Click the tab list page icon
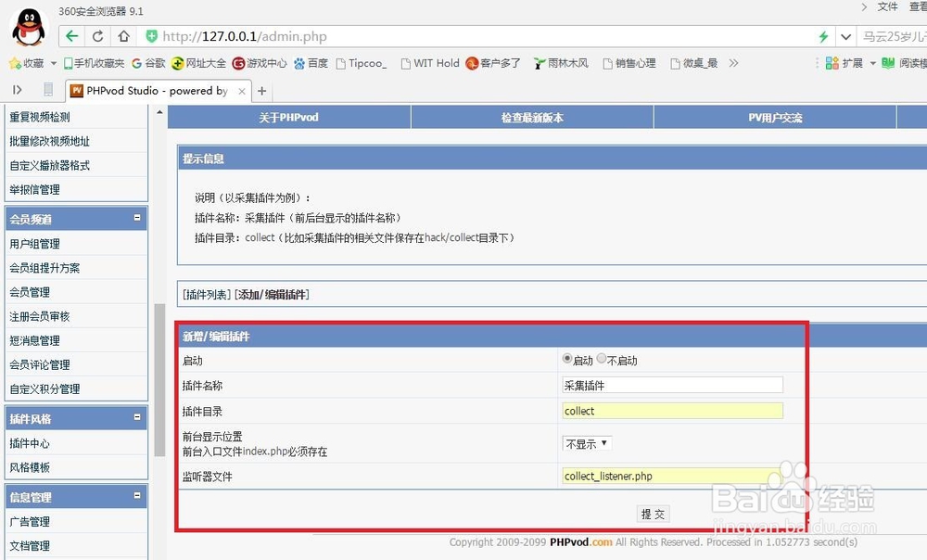Image resolution: width=927 pixels, height=560 pixels. [x=48, y=90]
